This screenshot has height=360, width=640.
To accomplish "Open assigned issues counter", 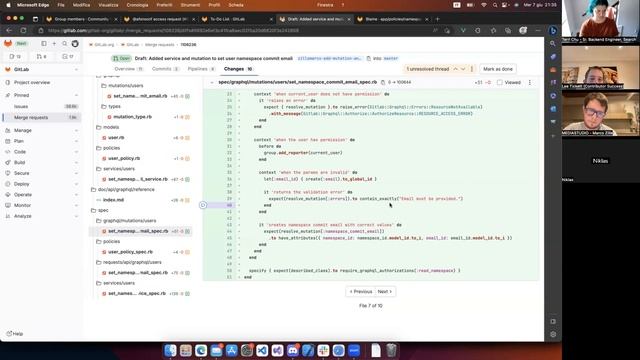I will [15, 56].
